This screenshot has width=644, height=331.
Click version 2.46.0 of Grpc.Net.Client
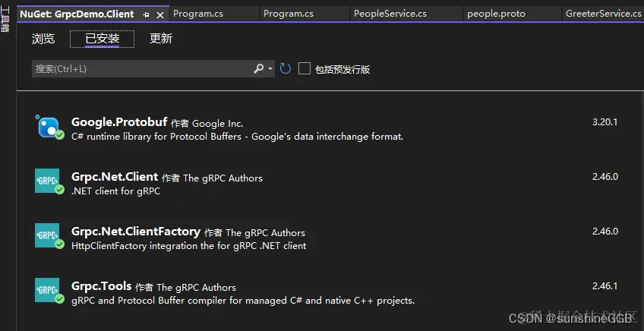click(605, 177)
